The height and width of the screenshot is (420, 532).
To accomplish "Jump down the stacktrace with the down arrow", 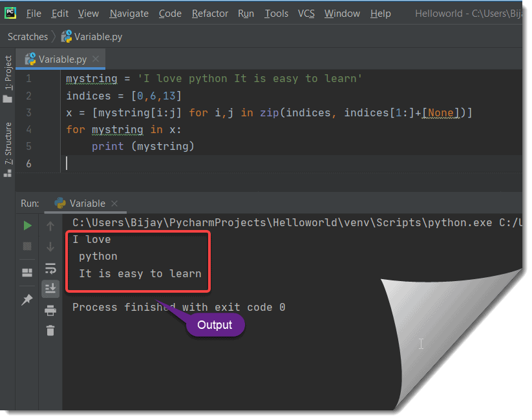I will click(x=50, y=247).
